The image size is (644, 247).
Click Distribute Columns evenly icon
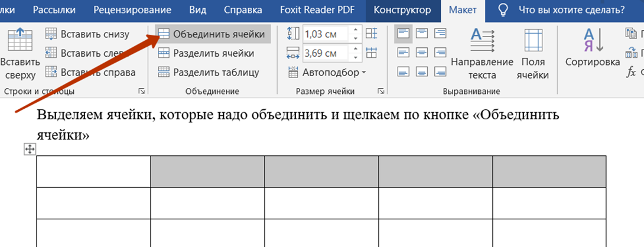pos(371,53)
